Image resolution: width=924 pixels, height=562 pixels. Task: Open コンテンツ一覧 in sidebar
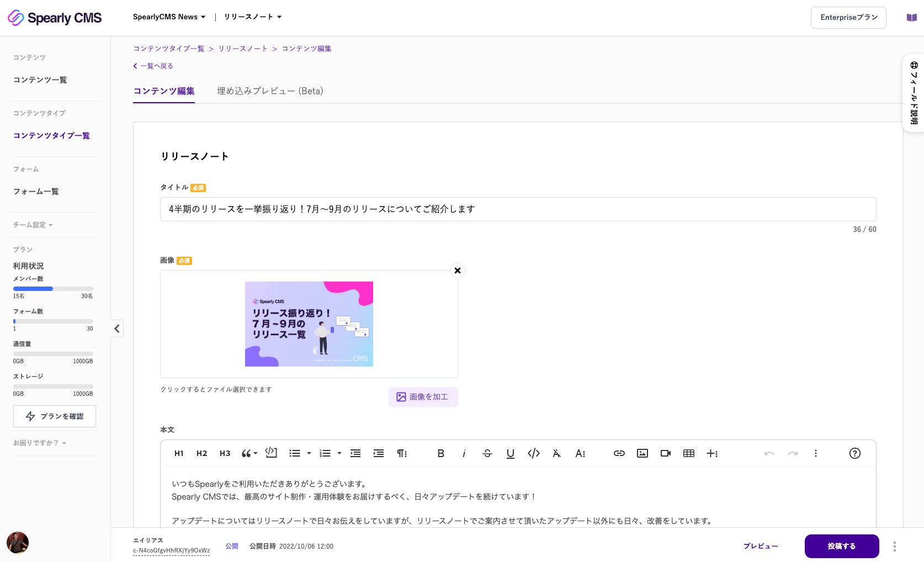[40, 80]
